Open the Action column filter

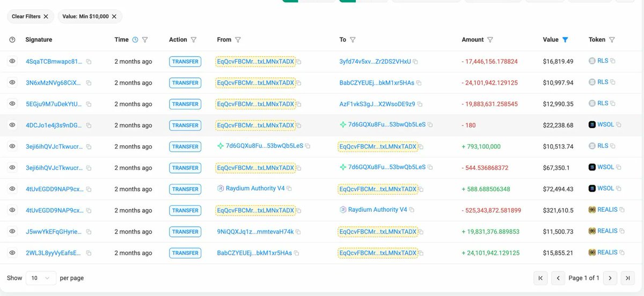click(194, 40)
